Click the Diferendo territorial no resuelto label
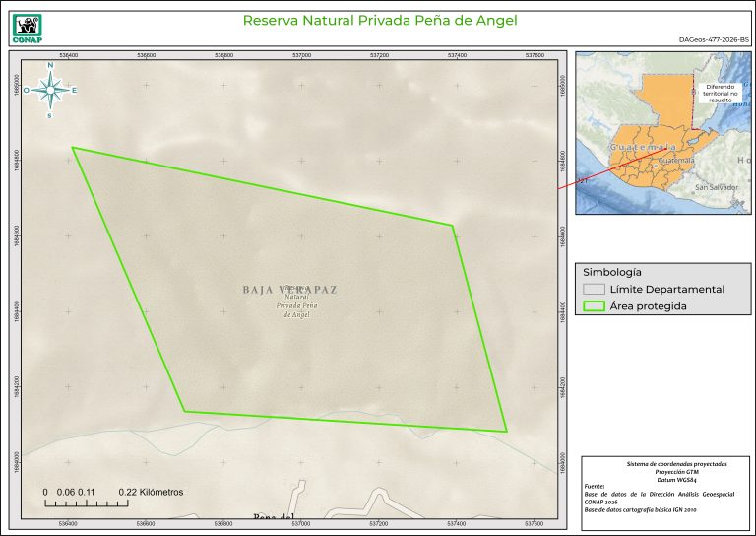Viewport: 756px width, 536px height. (721, 91)
